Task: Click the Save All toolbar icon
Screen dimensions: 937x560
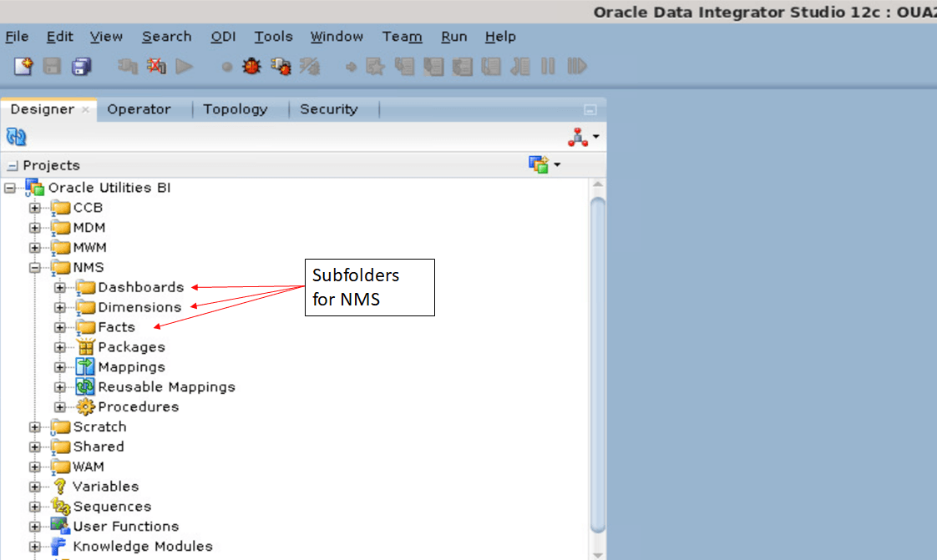Action: pos(81,66)
